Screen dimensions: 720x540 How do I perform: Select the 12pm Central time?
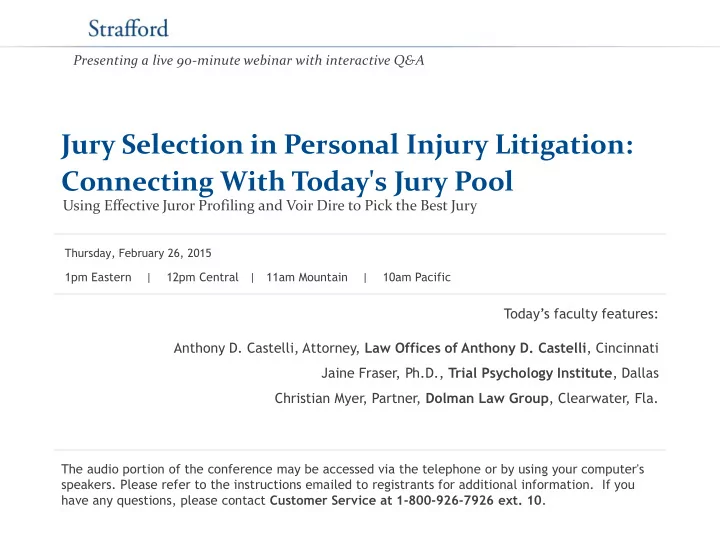tap(202, 277)
